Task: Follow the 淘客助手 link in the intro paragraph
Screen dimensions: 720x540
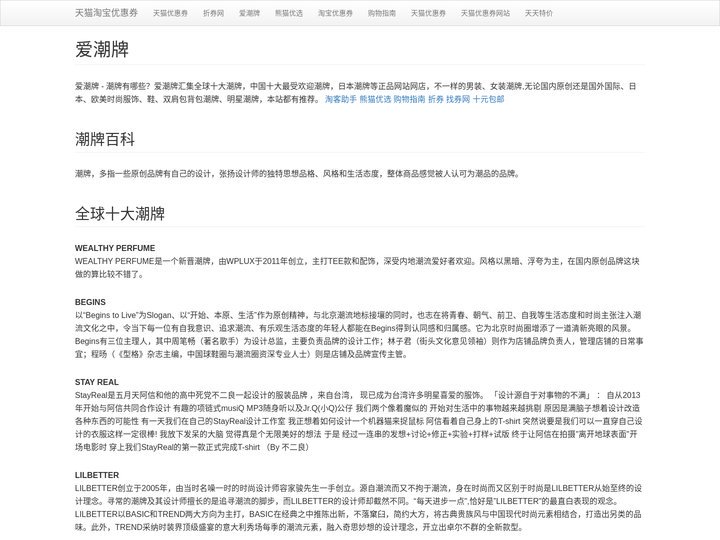Action: 341,99
